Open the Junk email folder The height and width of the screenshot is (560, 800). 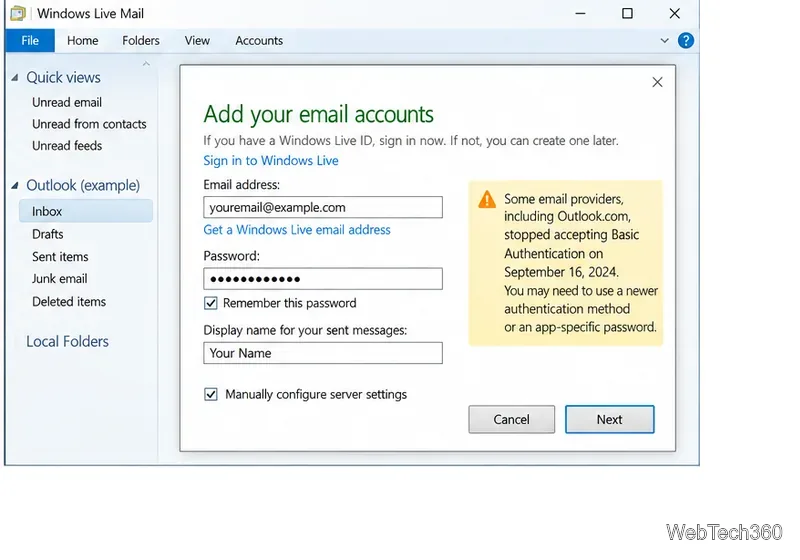[x=60, y=278]
